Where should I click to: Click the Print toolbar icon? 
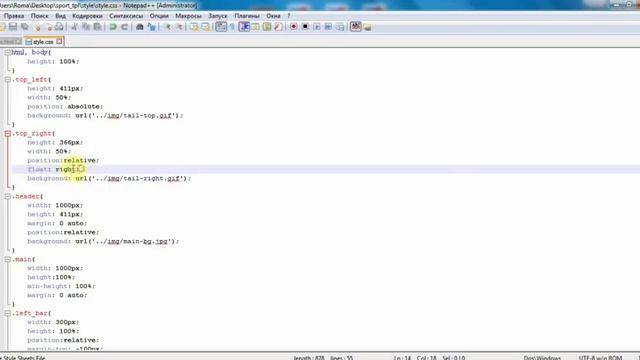coord(60,27)
